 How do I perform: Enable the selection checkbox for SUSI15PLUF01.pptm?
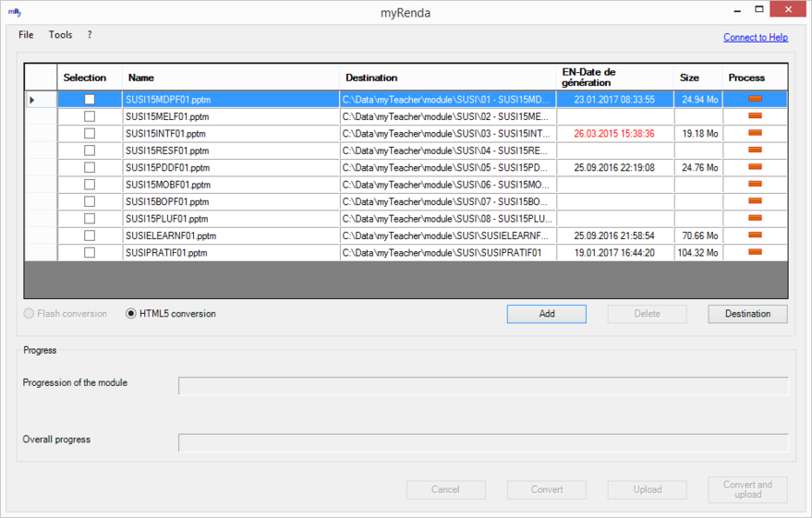[90, 219]
